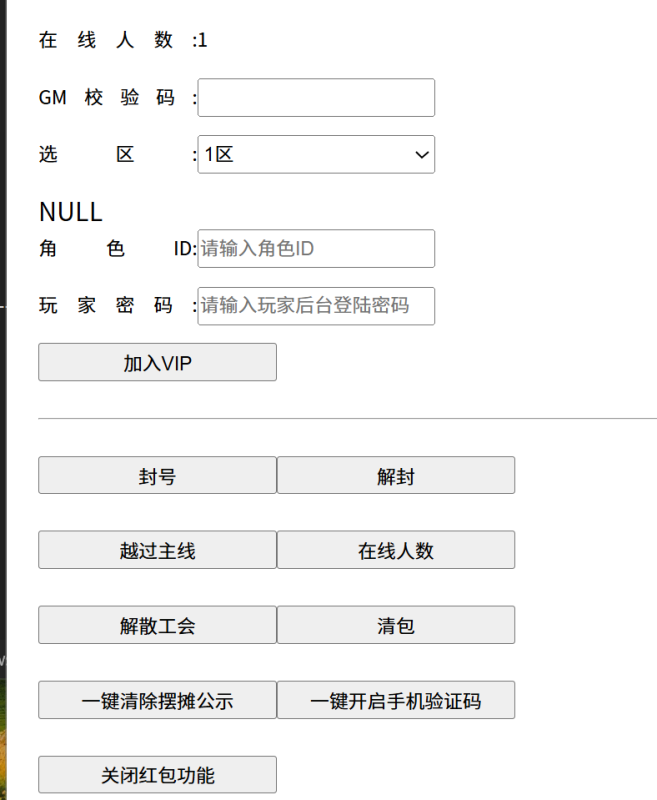The image size is (657, 800).
Task: Click the 玩家密码 password input field
Action: click(x=316, y=307)
